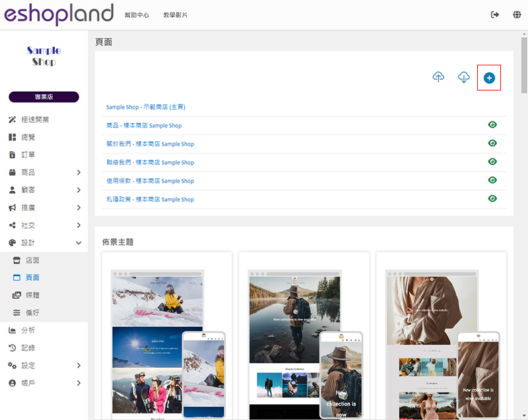Viewport: 528px width, 420px height.
Task: Expand the 商品 sidebar menu chevron
Action: (x=79, y=172)
